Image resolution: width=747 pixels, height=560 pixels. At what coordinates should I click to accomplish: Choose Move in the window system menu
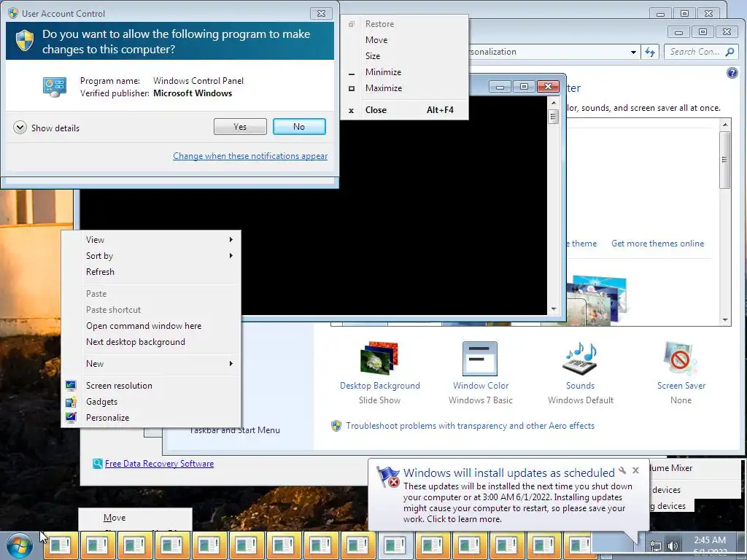click(x=376, y=40)
